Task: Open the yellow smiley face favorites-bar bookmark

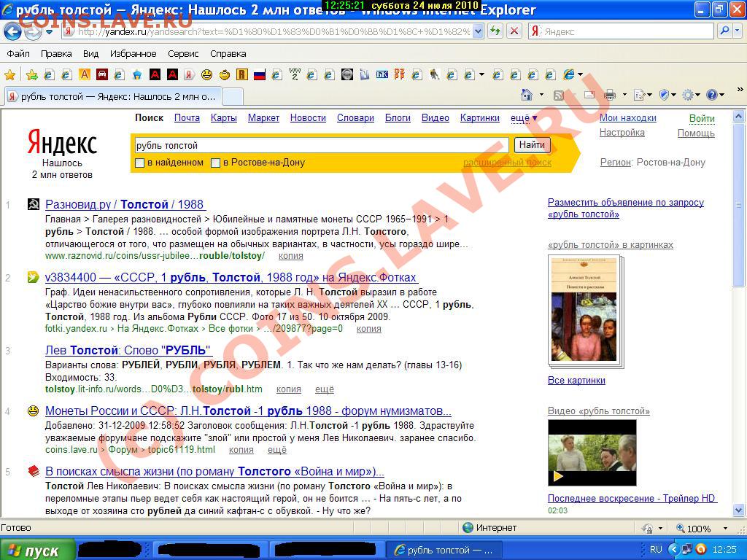Action: point(206,74)
